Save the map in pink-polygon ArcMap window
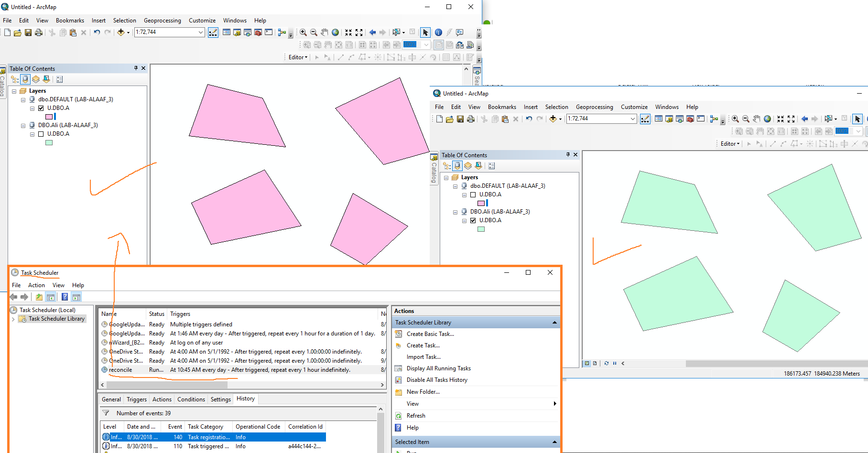 (28, 32)
